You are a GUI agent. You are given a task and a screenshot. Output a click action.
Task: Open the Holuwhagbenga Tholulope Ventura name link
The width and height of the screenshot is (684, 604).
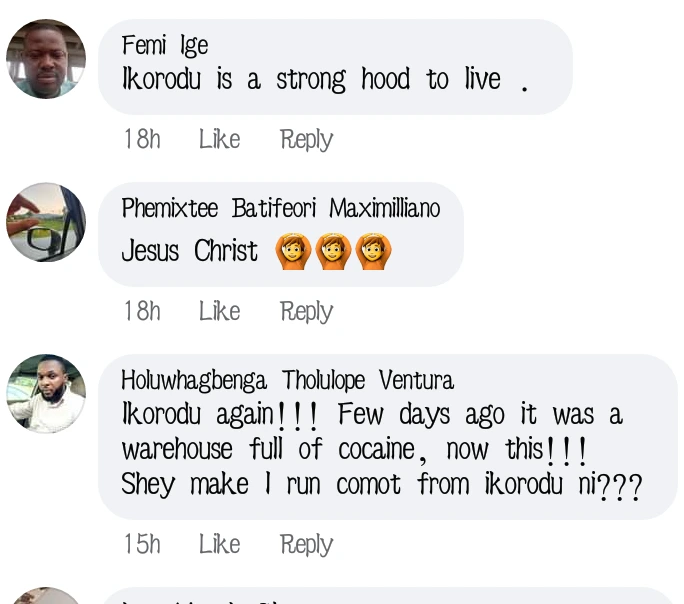pyautogui.click(x=287, y=381)
